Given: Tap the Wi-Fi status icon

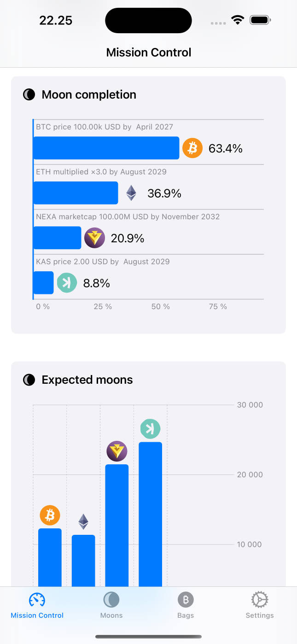Looking at the screenshot, I should [x=238, y=20].
